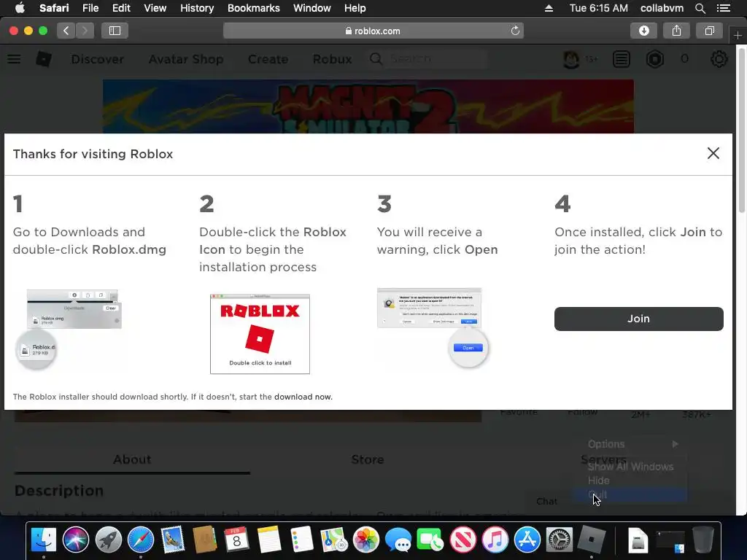Open System Preferences from the dock
The width and height of the screenshot is (747, 560).
tap(560, 540)
